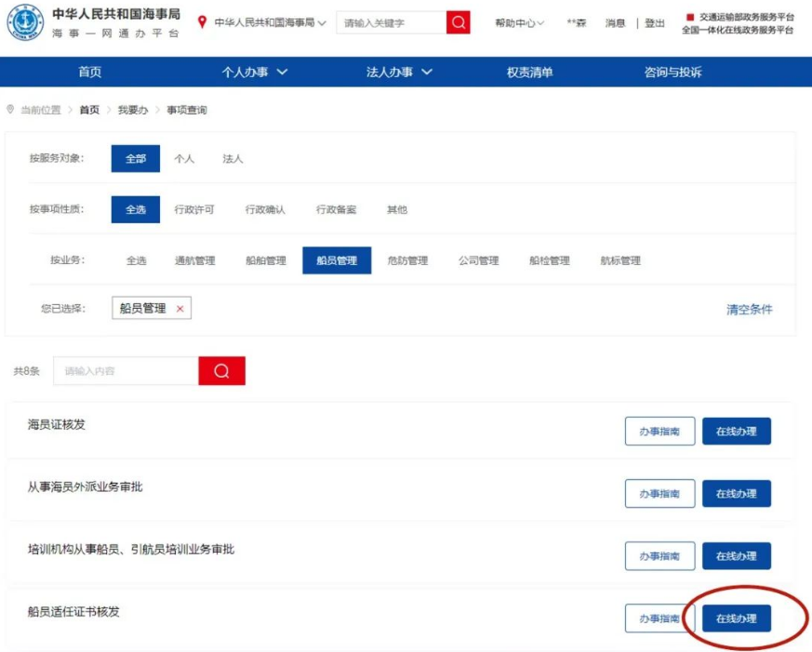Click the 首页 breadcrumb link
Screen dimensions: 812x652
click(89, 110)
